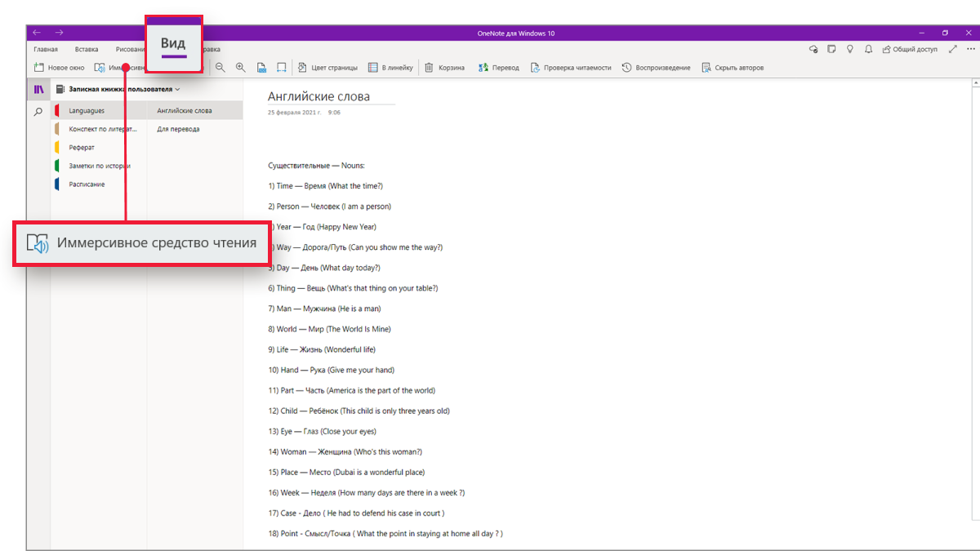This screenshot has height=551, width=980.
Task: Fit page width with the double-arrow icon
Action: (281, 68)
